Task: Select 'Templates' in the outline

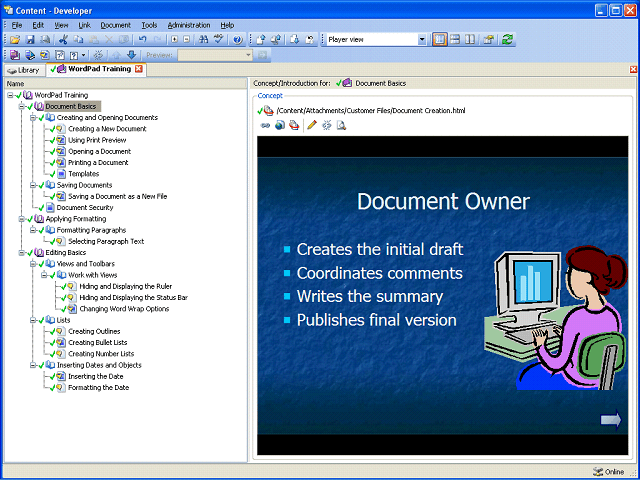Action: (x=84, y=174)
